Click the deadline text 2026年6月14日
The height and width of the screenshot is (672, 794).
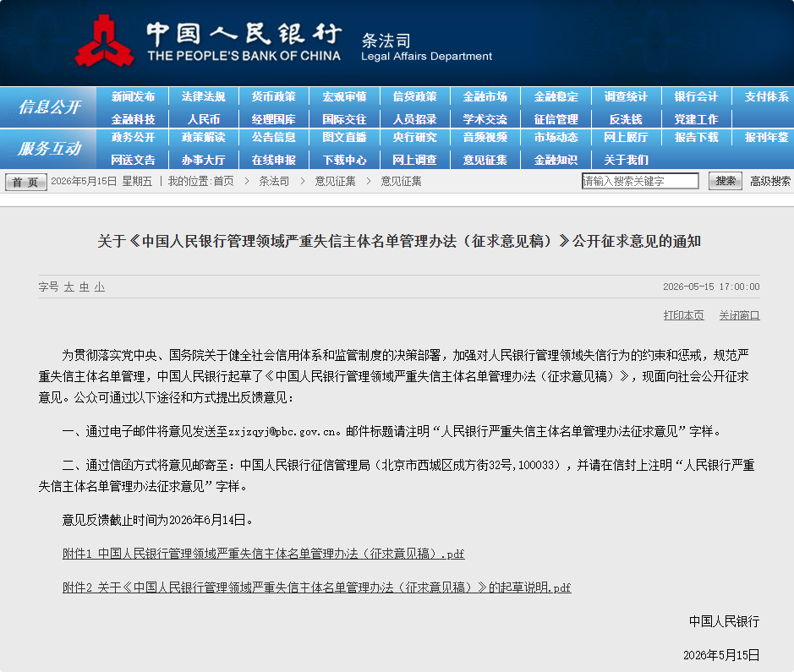point(207,520)
